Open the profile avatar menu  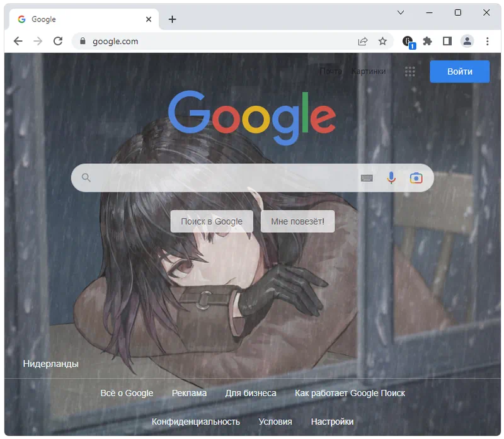(x=467, y=41)
